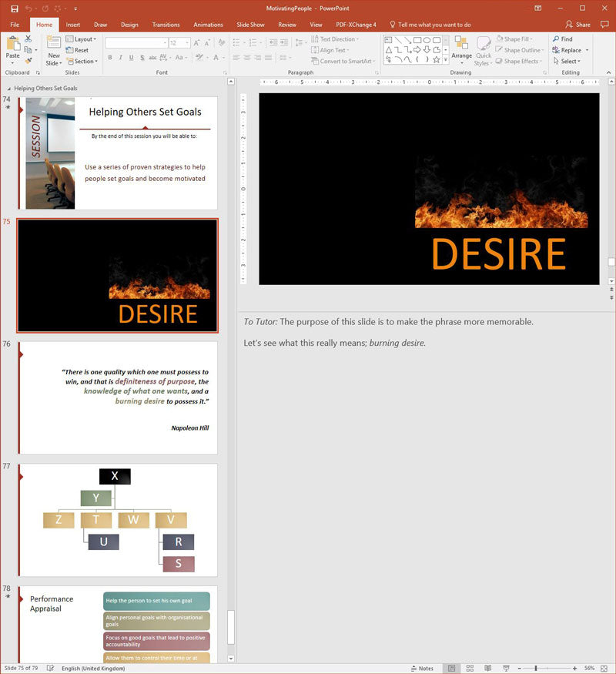Switch to Reading View
The image size is (616, 674).
488,668
